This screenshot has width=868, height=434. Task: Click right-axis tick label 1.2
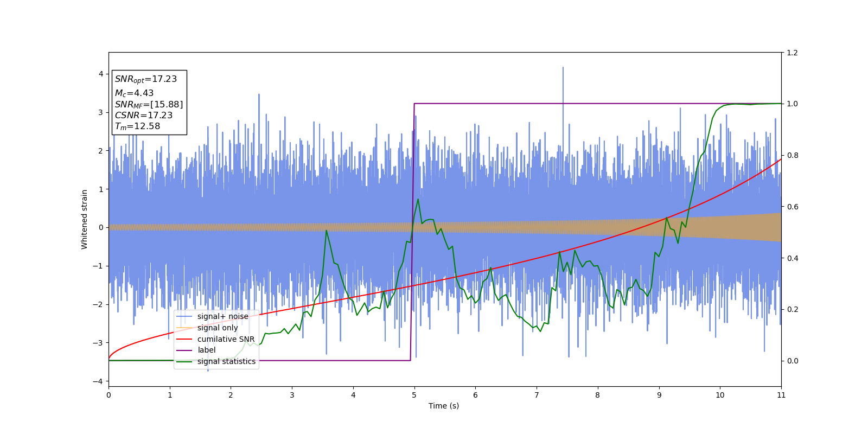[793, 53]
